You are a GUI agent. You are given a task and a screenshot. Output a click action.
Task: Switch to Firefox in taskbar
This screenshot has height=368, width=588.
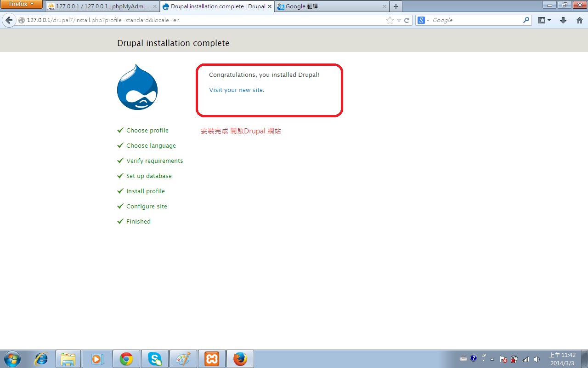(240, 359)
